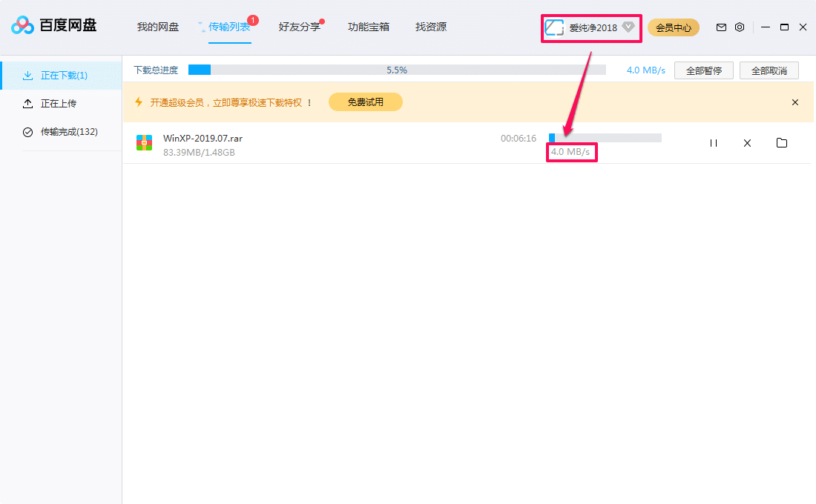Click the 免费试用 button
Screen dimensions: 816x504
pyautogui.click(x=366, y=102)
